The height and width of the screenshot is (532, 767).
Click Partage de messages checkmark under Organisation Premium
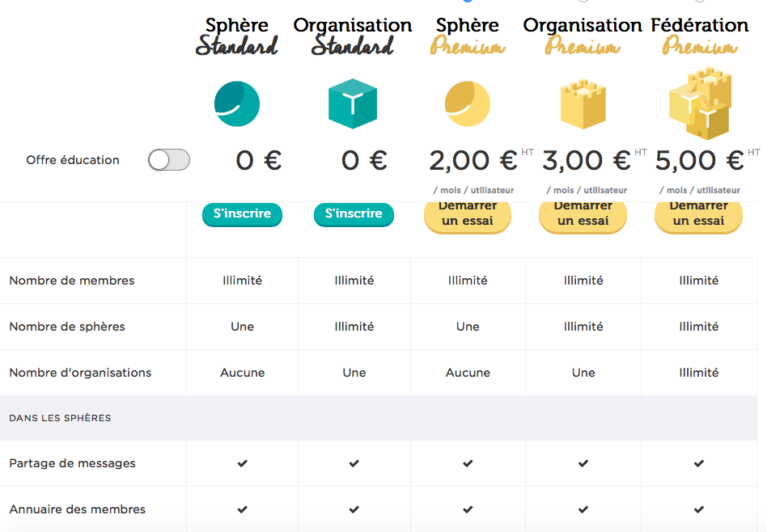click(583, 464)
